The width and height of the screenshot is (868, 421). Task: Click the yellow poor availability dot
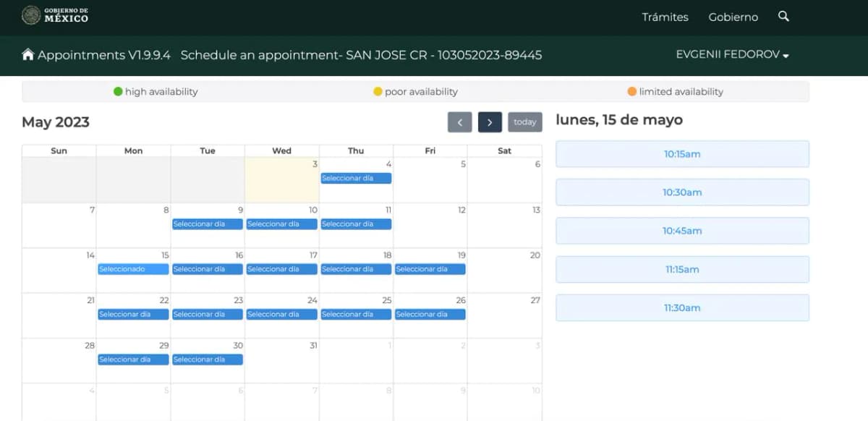pos(378,92)
